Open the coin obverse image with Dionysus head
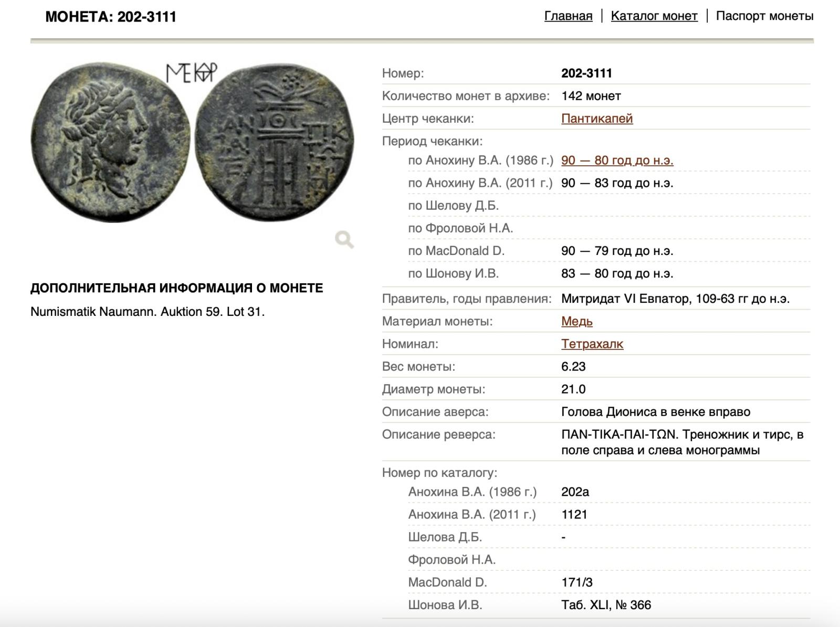 click(111, 143)
